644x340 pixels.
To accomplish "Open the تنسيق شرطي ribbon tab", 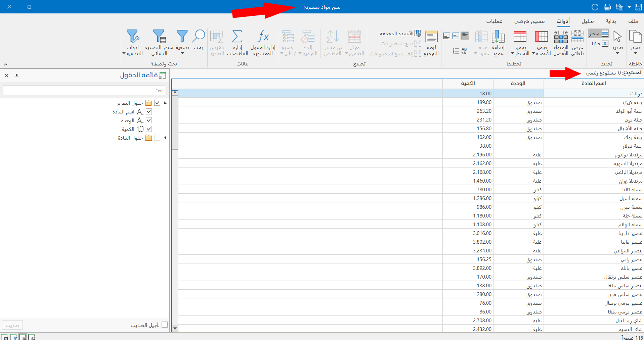I will [x=529, y=21].
